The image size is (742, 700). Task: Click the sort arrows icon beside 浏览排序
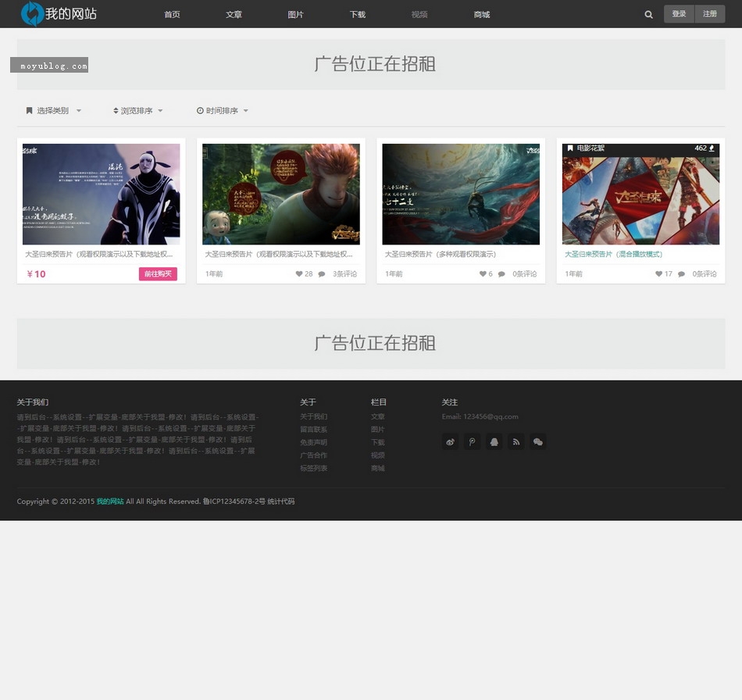[x=116, y=111]
